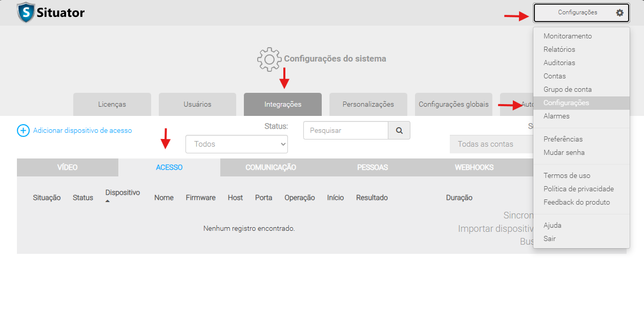644x319 pixels.
Task: Select Auditorias in the dropdown menu
Action: pyautogui.click(x=559, y=63)
